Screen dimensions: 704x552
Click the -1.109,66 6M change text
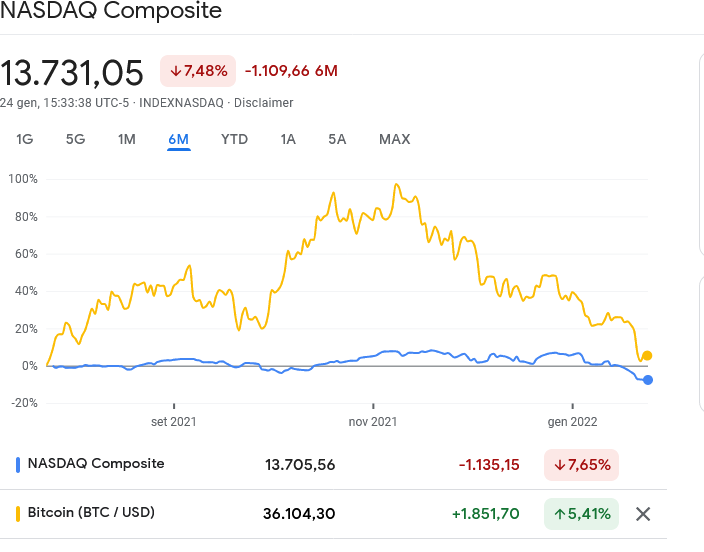pyautogui.click(x=291, y=71)
